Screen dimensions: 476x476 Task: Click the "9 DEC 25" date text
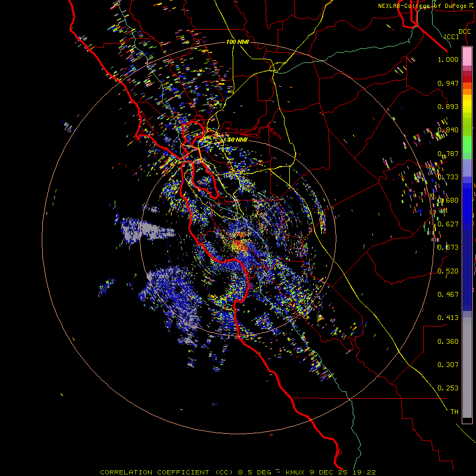tap(328, 472)
